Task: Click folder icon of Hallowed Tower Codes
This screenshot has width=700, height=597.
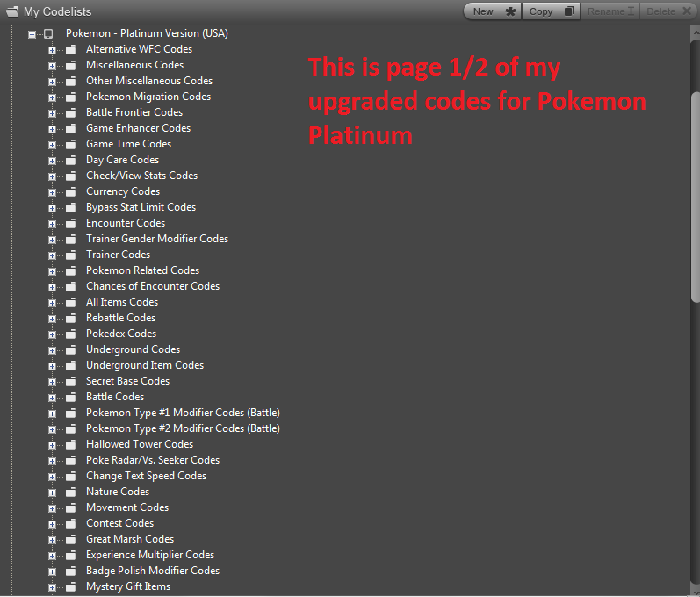Action: [x=70, y=445]
